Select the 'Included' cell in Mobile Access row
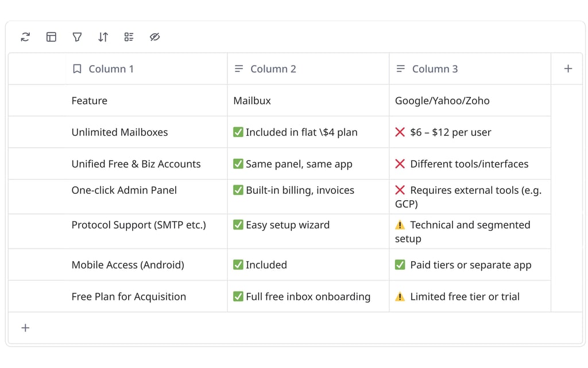The image size is (588, 368). pos(308,264)
